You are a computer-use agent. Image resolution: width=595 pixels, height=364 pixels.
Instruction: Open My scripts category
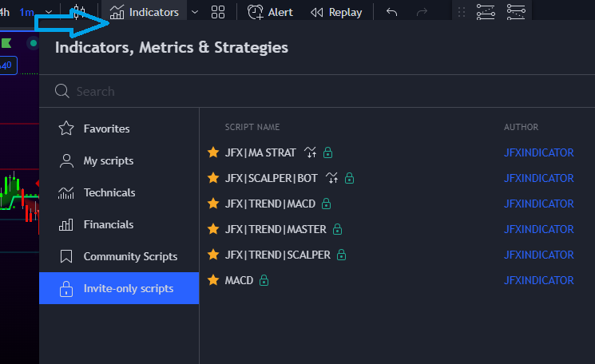pos(108,160)
